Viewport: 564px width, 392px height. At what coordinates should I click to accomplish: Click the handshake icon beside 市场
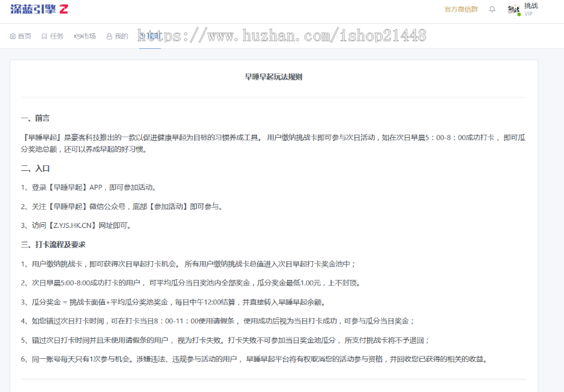pos(78,36)
